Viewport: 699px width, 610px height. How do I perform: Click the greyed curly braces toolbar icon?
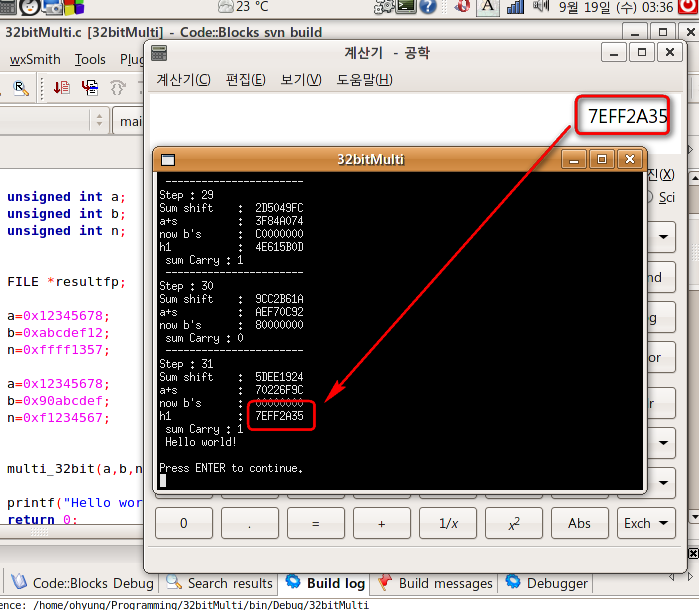[118, 87]
